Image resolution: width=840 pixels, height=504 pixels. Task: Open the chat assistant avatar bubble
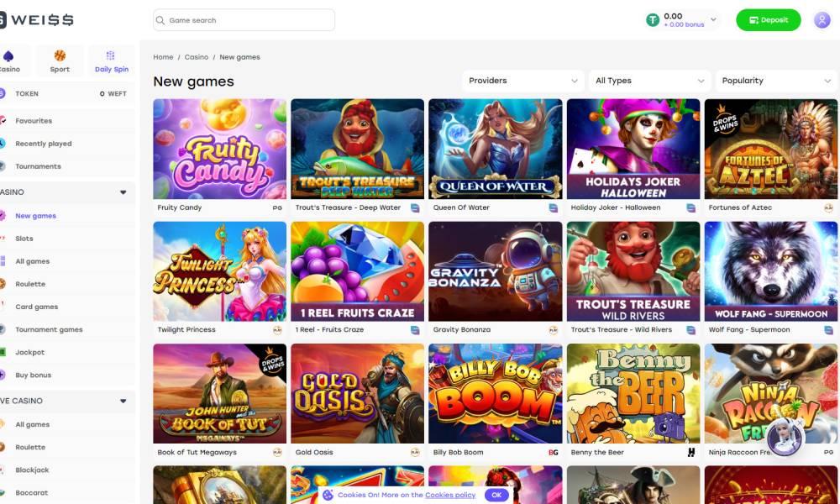click(783, 438)
